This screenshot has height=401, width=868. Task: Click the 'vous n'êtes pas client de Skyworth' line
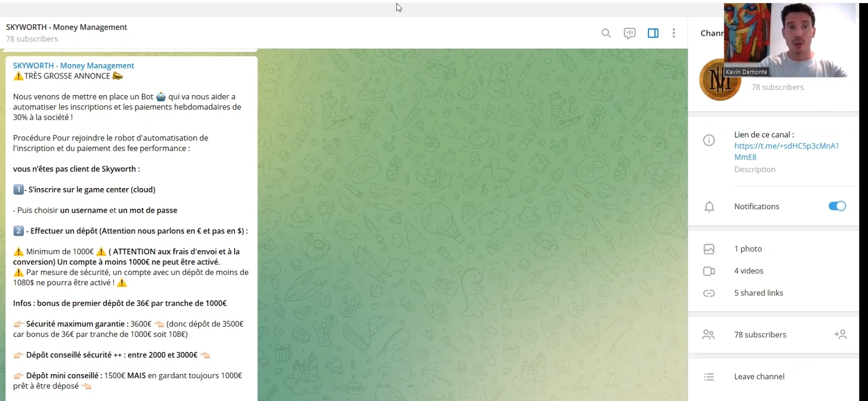(x=76, y=169)
